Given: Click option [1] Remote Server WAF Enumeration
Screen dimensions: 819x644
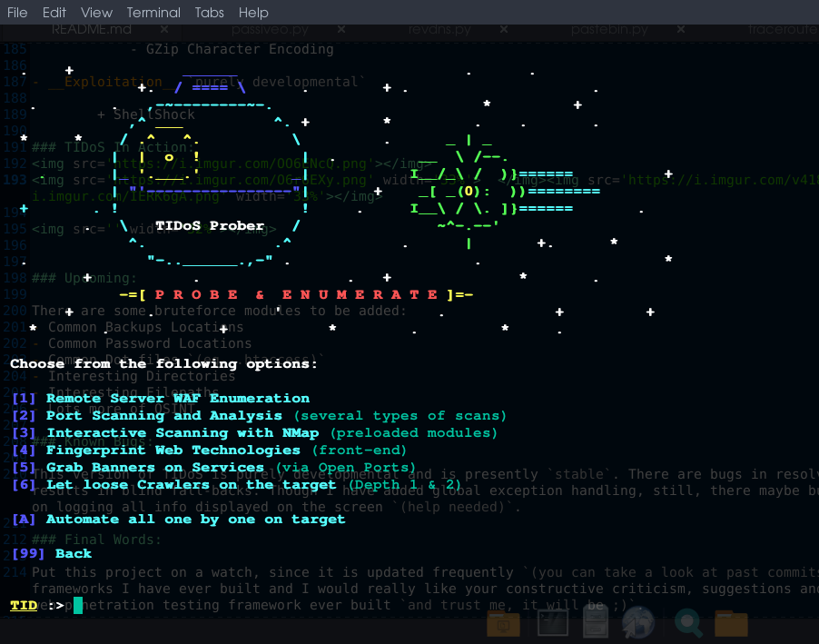Looking at the screenshot, I should [161, 399].
